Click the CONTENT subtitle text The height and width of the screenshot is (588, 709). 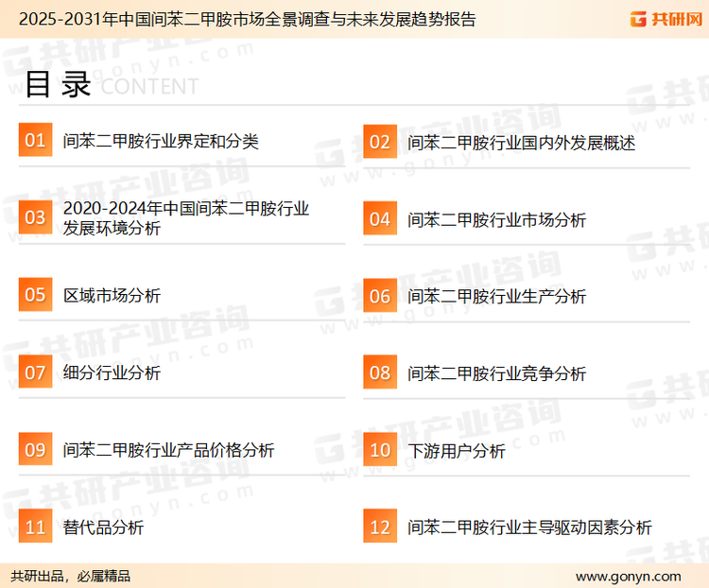tap(149, 86)
